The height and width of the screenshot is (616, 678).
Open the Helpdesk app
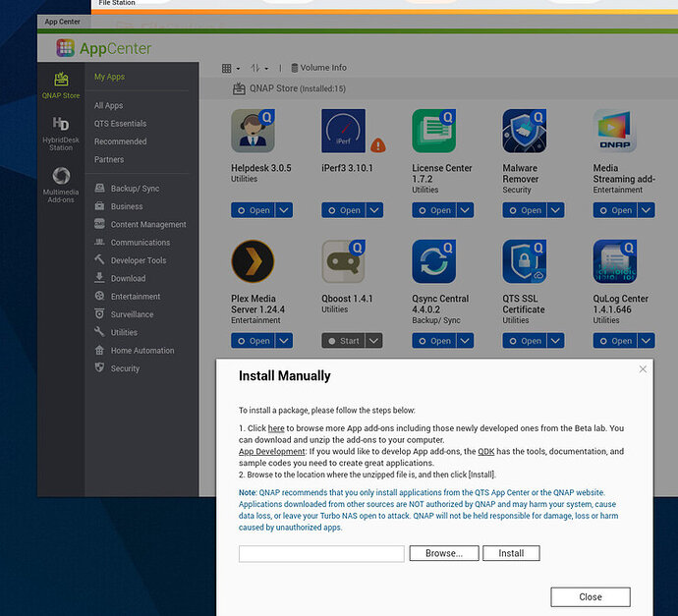(253, 210)
